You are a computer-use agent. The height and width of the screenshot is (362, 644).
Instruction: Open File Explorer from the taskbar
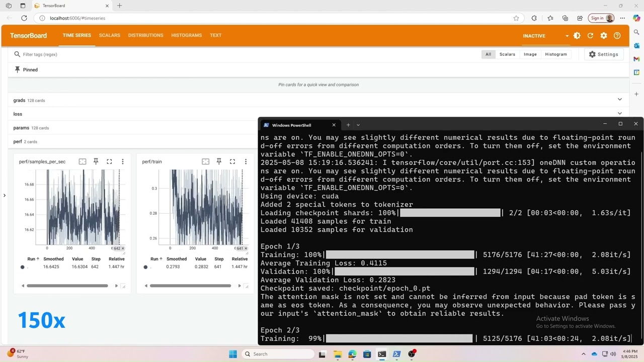coord(337,354)
